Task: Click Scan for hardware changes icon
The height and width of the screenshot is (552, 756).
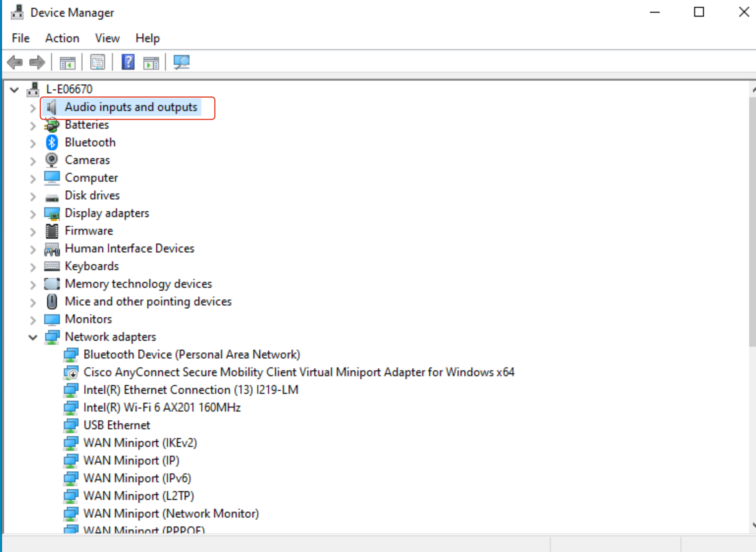Action: coord(182,62)
